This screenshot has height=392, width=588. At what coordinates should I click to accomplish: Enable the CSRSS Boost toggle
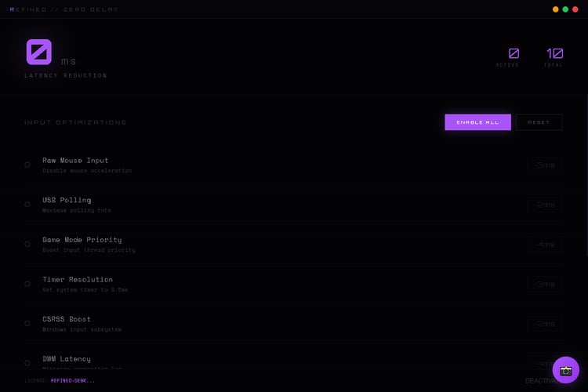27,323
